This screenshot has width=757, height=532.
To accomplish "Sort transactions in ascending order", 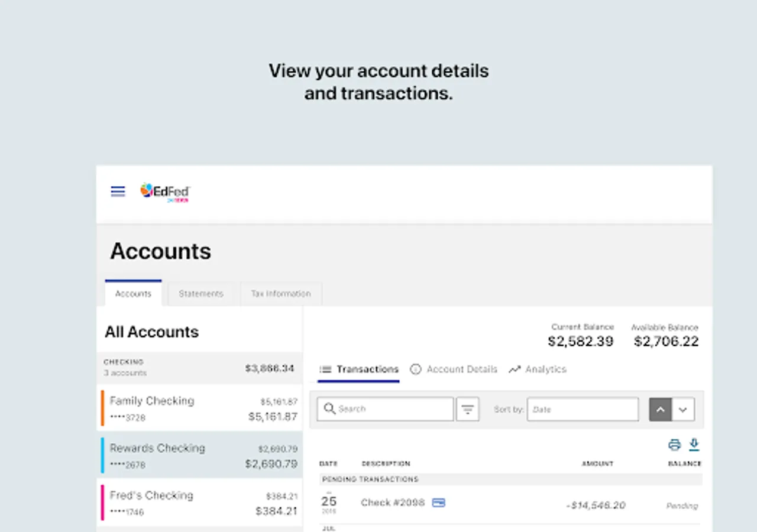I will click(x=660, y=409).
